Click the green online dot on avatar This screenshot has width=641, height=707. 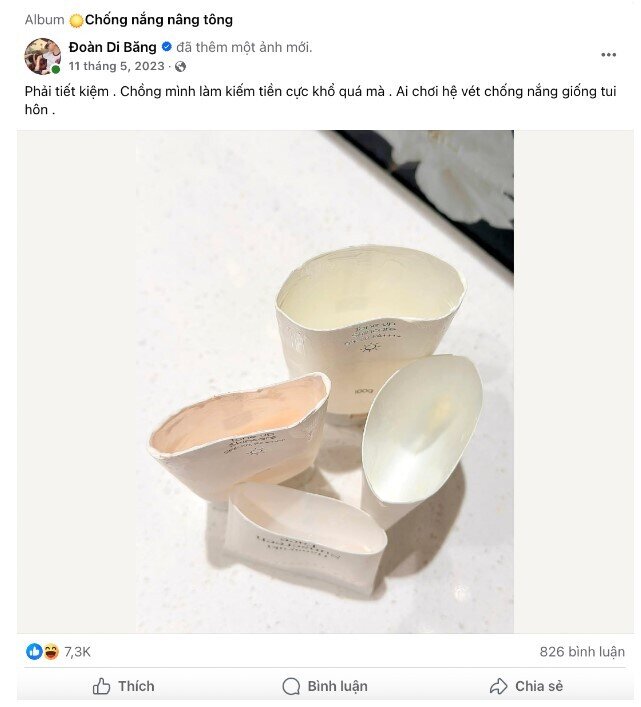(56, 70)
